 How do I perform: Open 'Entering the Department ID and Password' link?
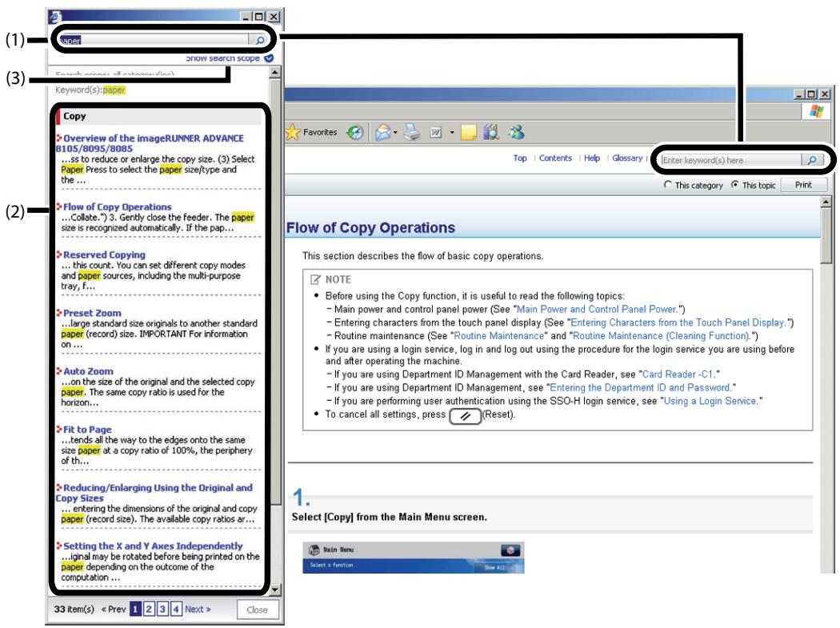641,387
